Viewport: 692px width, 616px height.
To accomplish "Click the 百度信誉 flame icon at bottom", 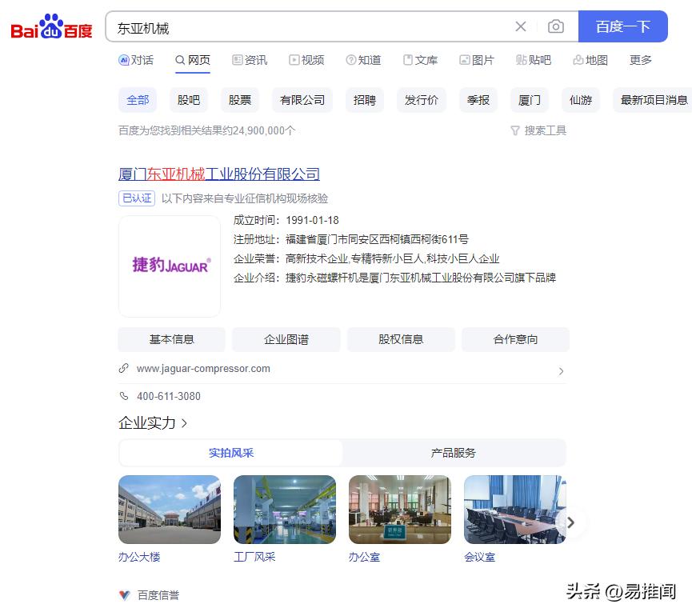I will point(125,595).
